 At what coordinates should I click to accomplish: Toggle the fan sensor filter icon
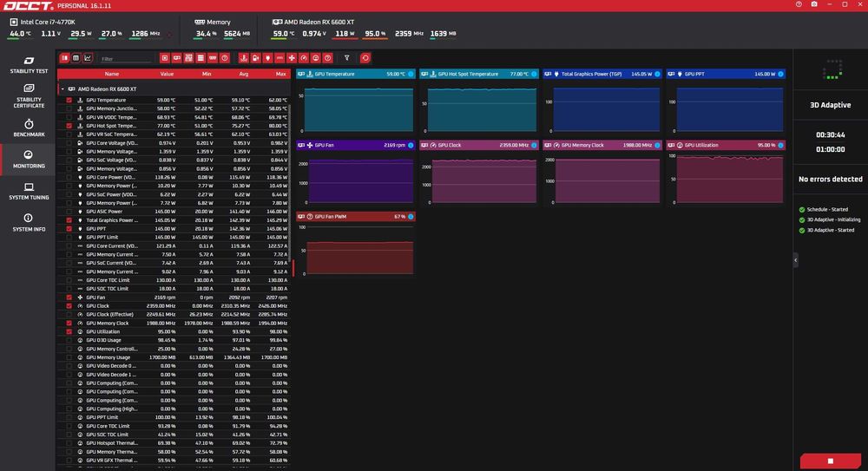pyautogui.click(x=292, y=58)
